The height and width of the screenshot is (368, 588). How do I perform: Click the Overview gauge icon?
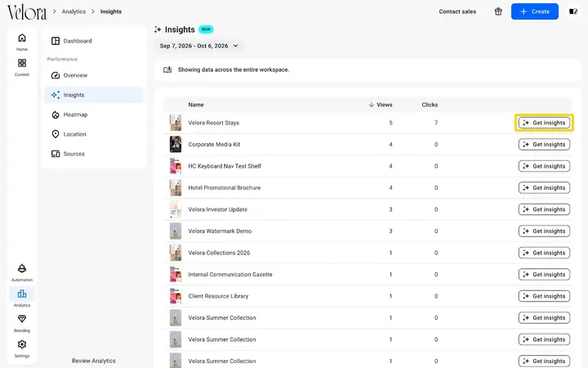pos(56,75)
